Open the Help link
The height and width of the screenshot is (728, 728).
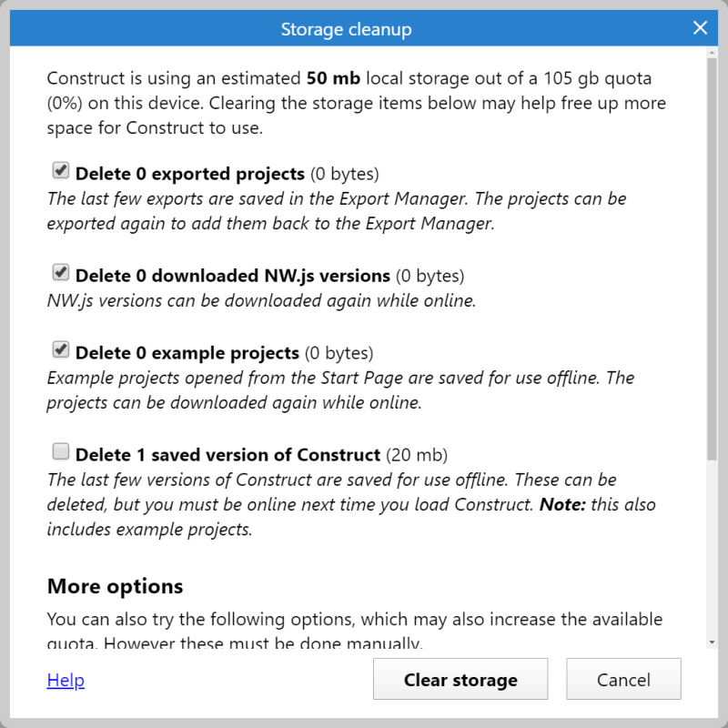click(x=65, y=680)
